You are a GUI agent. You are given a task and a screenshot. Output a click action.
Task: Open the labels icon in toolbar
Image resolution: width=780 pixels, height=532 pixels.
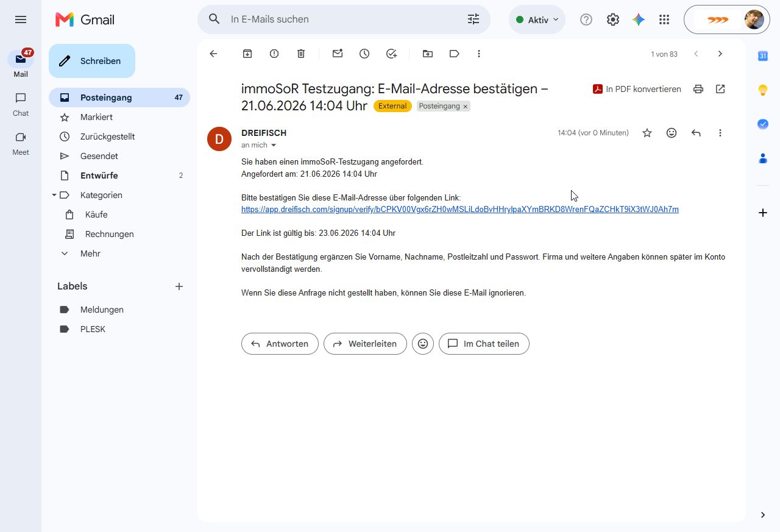coord(454,54)
